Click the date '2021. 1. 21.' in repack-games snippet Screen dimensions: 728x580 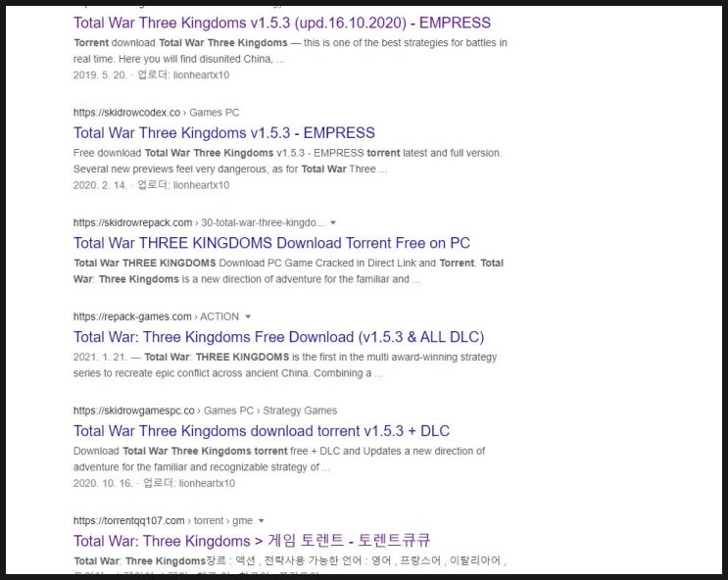100,357
